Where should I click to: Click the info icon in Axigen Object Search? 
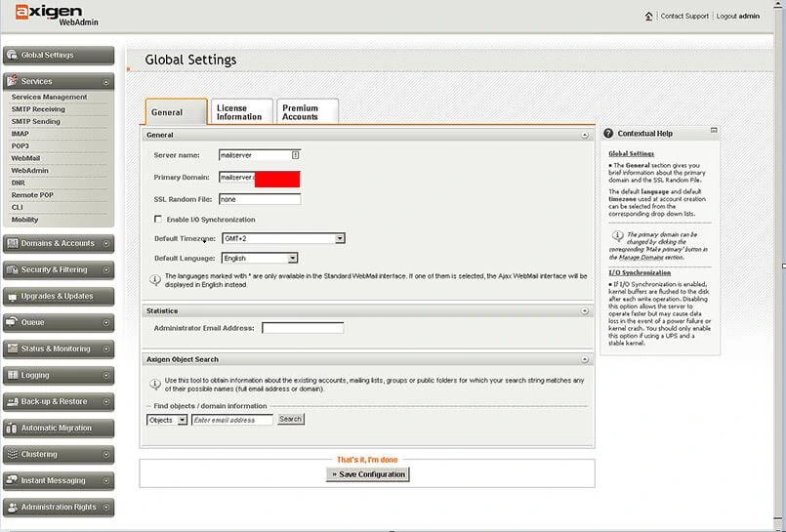point(155,385)
